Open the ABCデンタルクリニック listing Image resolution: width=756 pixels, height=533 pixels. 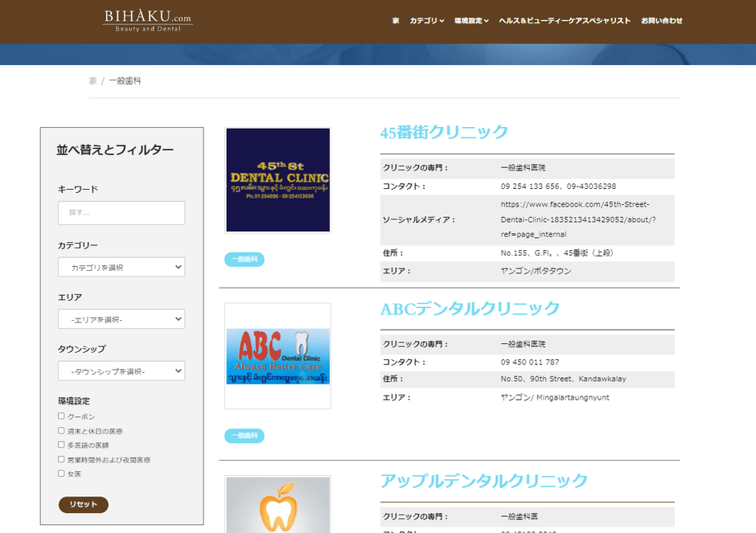pyautogui.click(x=468, y=308)
